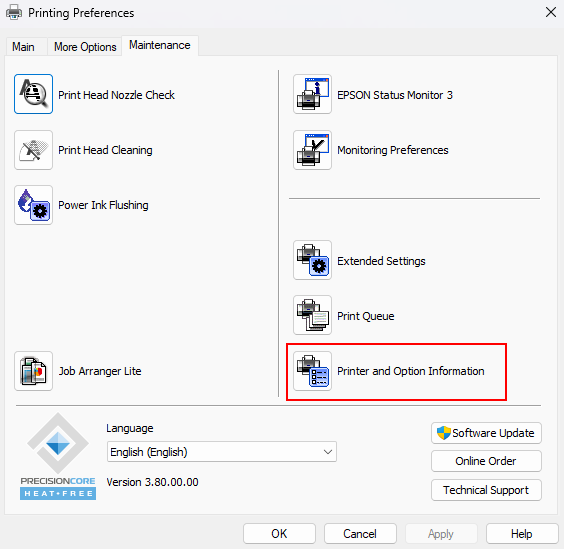Click the shield icon on Software Update

coord(444,433)
